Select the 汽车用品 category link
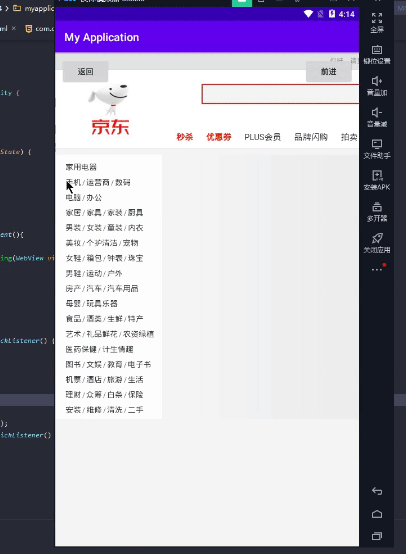Image resolution: width=406 pixels, height=554 pixels. pyautogui.click(x=123, y=289)
